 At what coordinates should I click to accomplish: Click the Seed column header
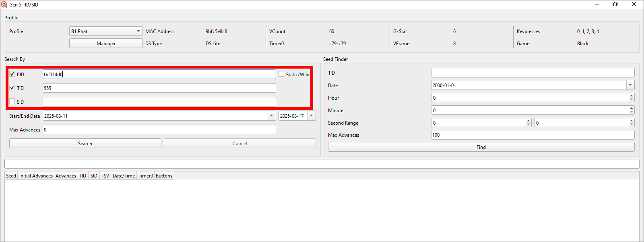point(11,175)
